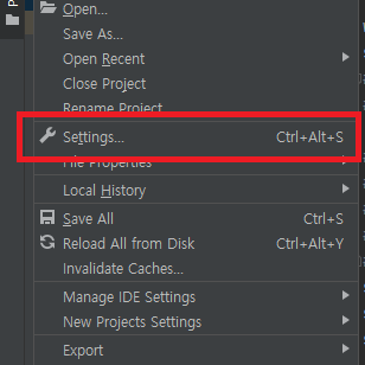Open the Local History menu entry
The image size is (365, 365).
click(x=196, y=190)
